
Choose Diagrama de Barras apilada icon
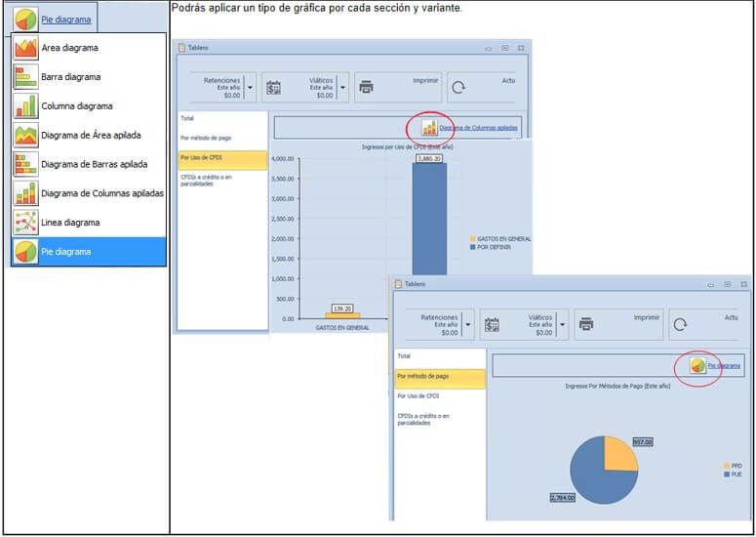[x=26, y=164]
